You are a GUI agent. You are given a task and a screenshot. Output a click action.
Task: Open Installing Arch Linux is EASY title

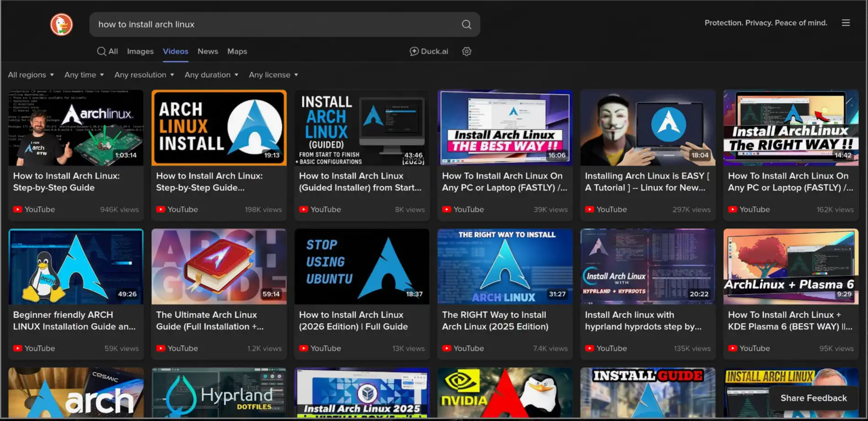(647, 182)
